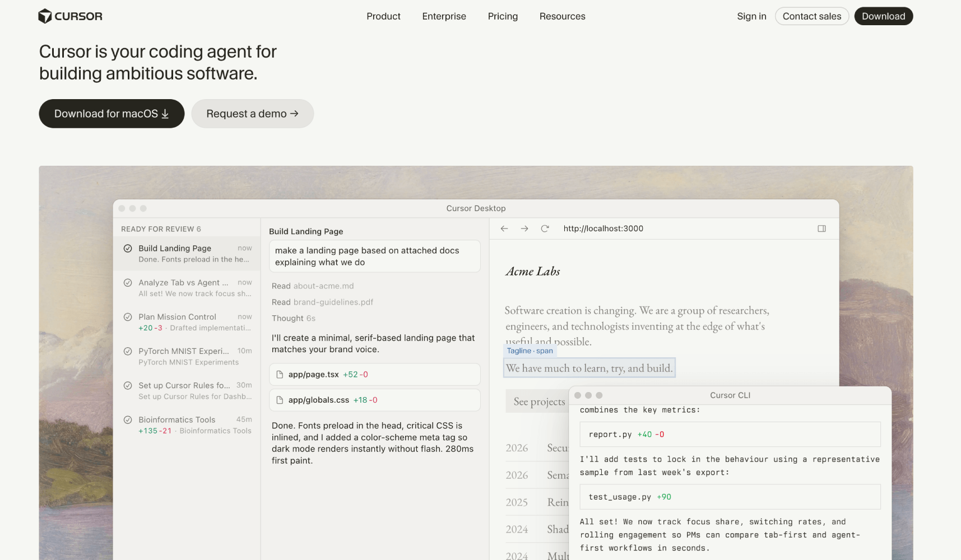Toggle the side panel icon in preview toolbar
The image size is (961, 560).
pos(821,228)
